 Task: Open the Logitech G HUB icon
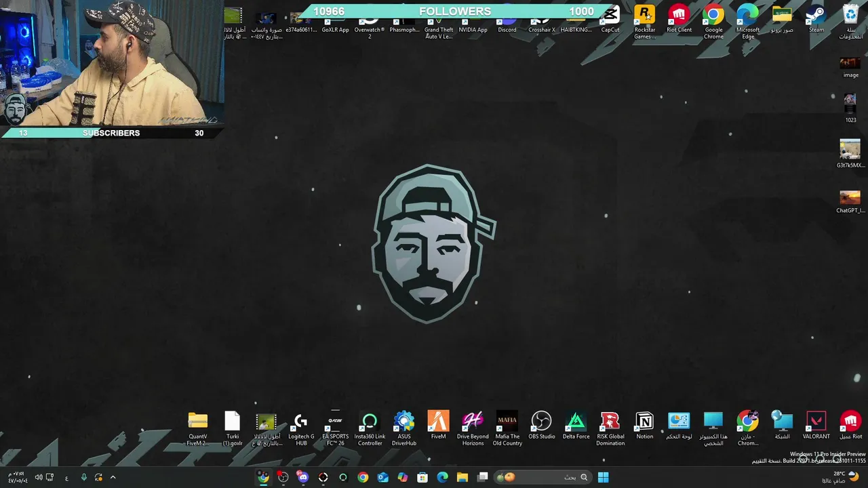(301, 428)
